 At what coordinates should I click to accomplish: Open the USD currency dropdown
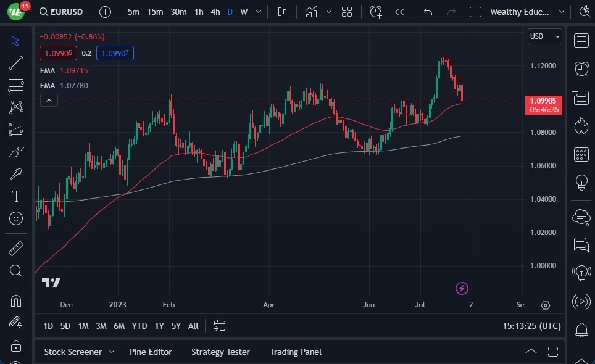(x=544, y=36)
